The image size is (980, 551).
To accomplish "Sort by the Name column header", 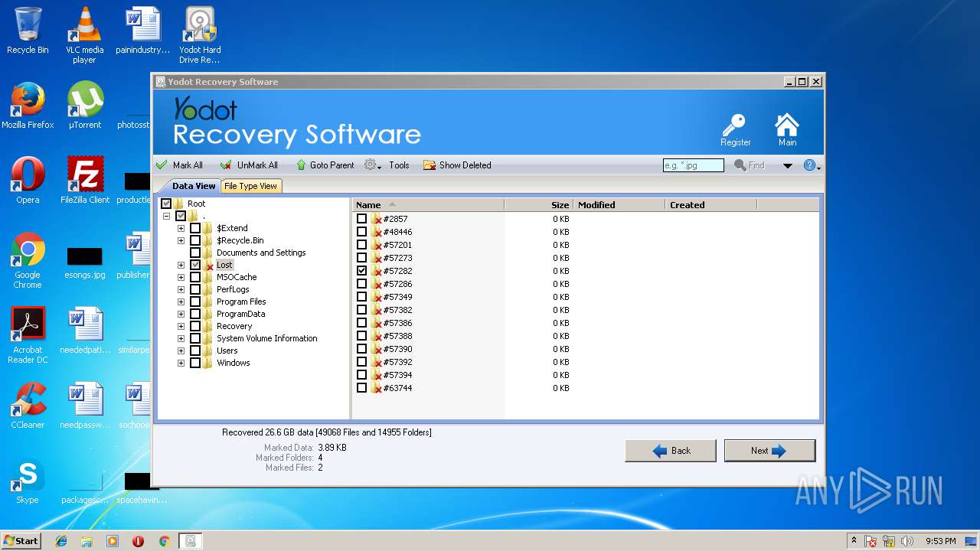I will (x=428, y=204).
